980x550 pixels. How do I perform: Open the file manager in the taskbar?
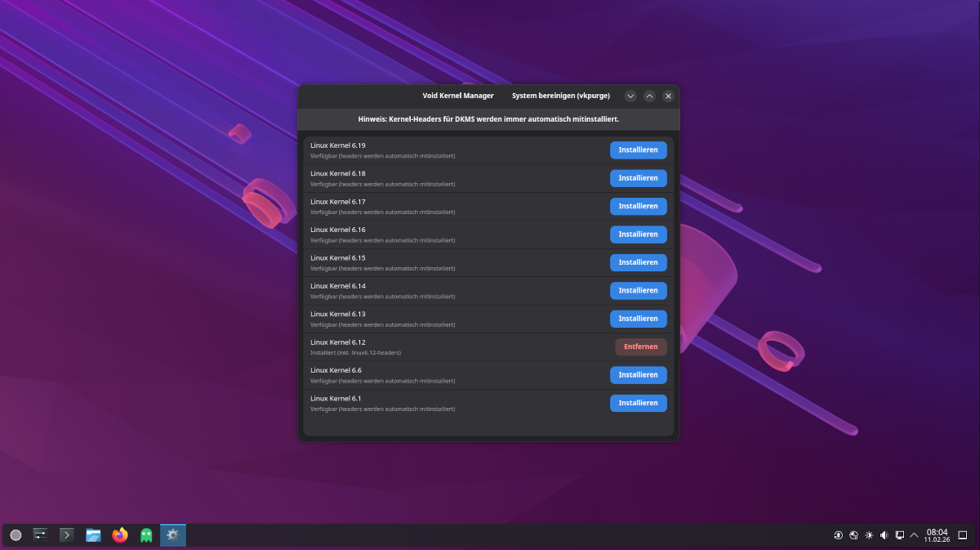[x=93, y=534]
